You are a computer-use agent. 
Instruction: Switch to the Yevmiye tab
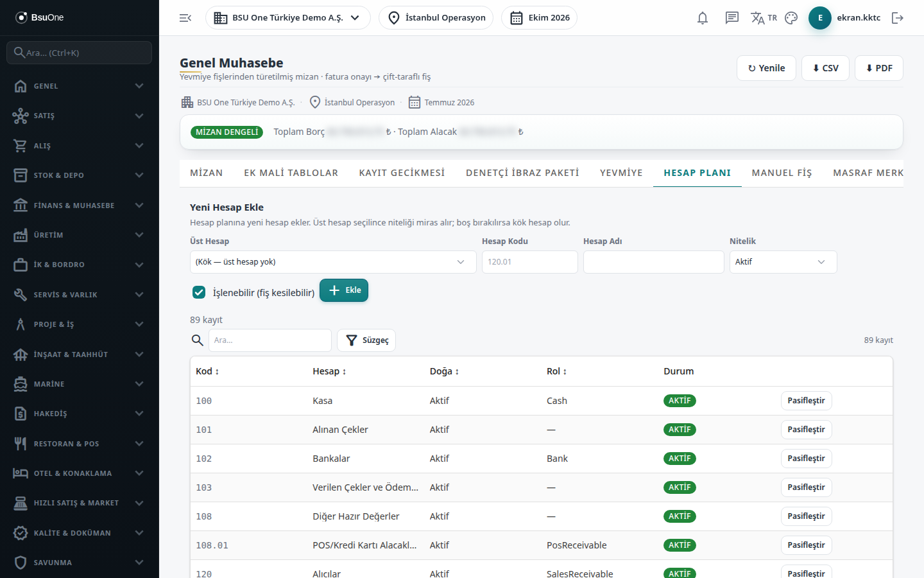pyautogui.click(x=621, y=173)
